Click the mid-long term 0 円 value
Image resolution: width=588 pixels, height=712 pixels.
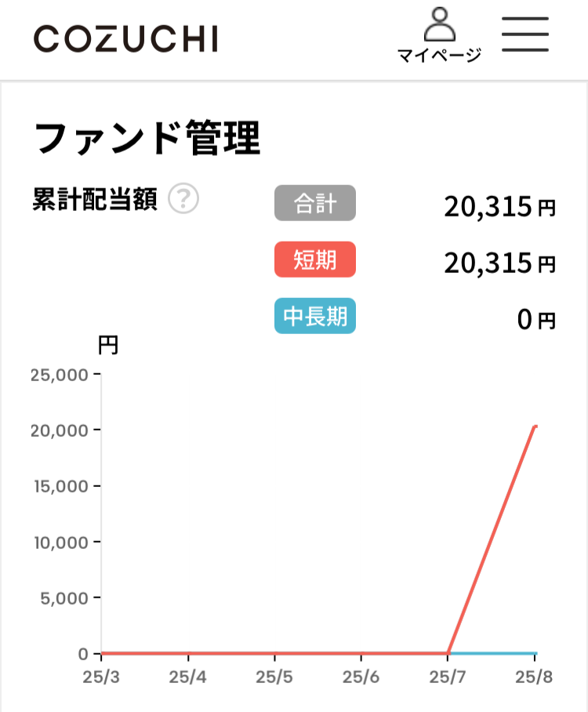[x=536, y=319]
